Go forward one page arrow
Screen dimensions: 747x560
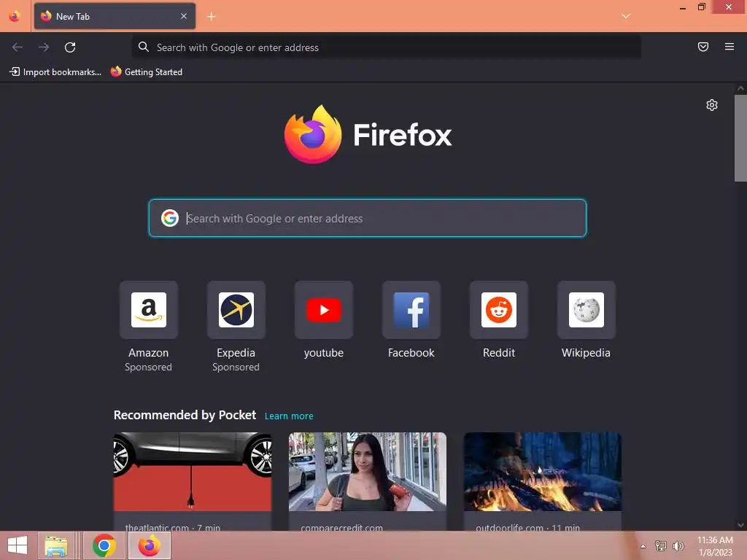44,47
